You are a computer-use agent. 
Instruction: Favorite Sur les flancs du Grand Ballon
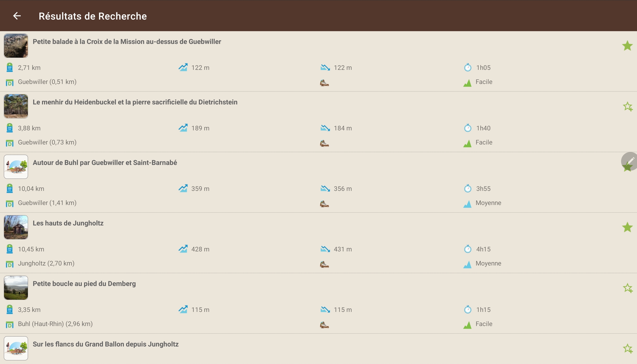click(627, 349)
